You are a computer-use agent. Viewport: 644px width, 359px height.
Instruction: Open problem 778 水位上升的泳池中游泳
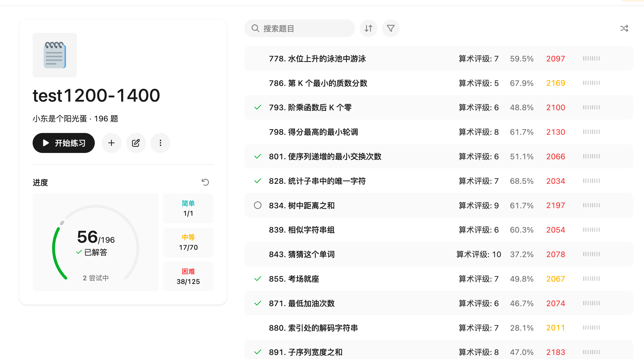(x=317, y=59)
